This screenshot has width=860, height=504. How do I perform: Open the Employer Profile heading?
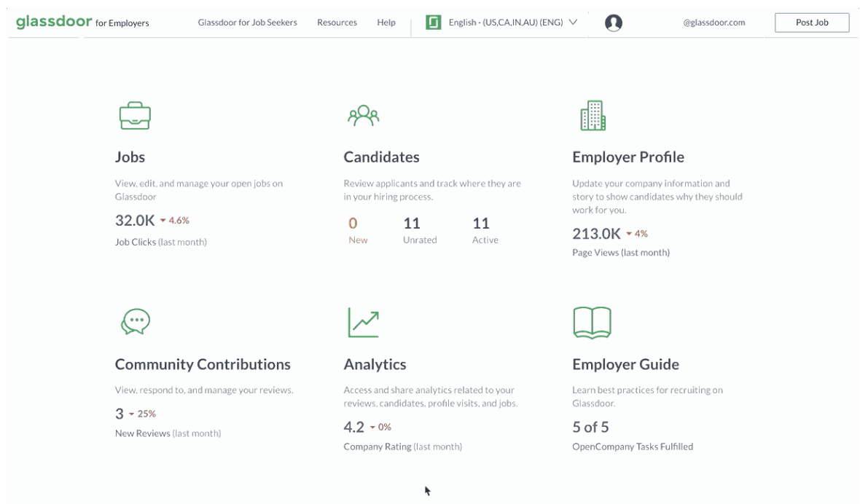(628, 157)
